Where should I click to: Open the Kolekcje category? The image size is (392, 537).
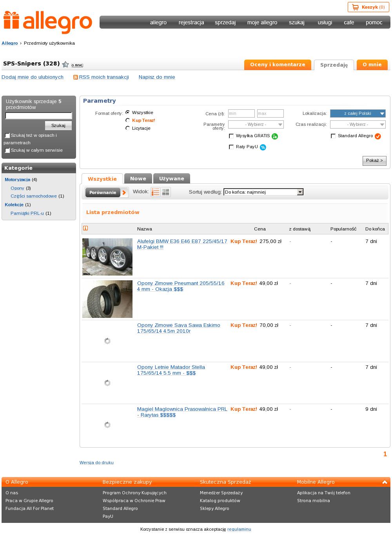pyautogui.click(x=14, y=205)
